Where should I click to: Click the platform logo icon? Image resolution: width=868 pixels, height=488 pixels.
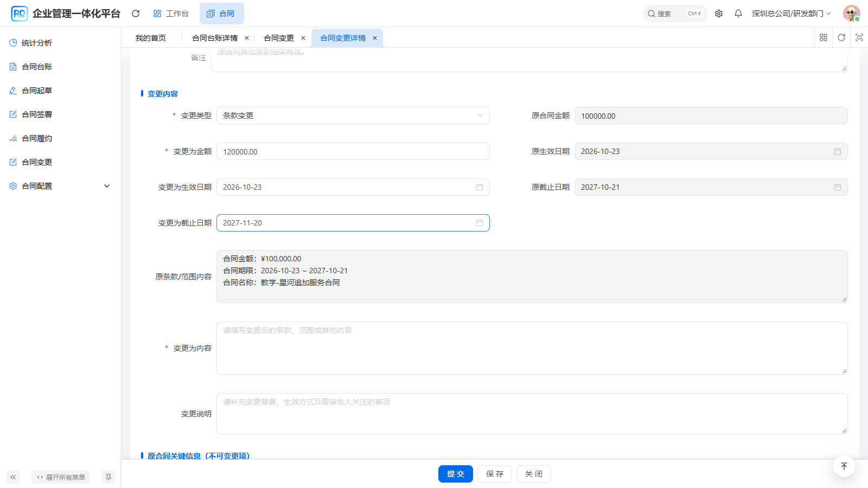(19, 14)
